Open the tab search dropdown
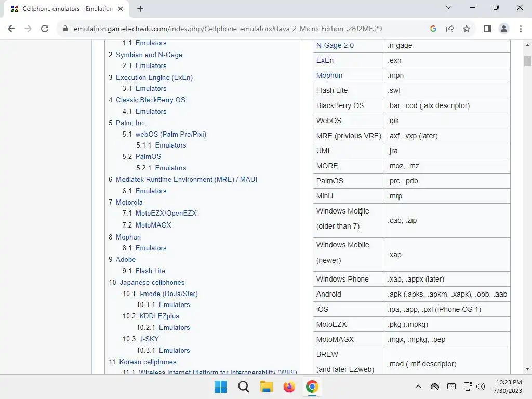Screen dimensions: 532x399 448,7
